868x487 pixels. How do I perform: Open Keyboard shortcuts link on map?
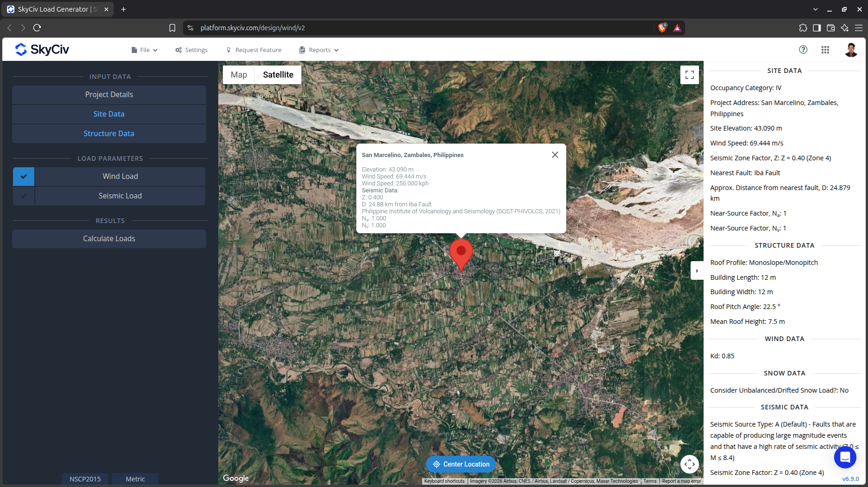tap(444, 481)
